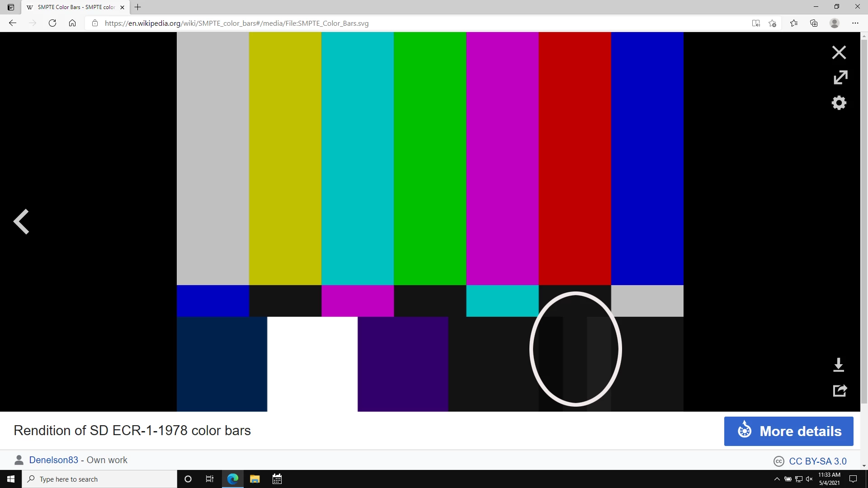Enter fullscreen with the expand arrows icon
This screenshot has width=868, height=488.
[840, 77]
